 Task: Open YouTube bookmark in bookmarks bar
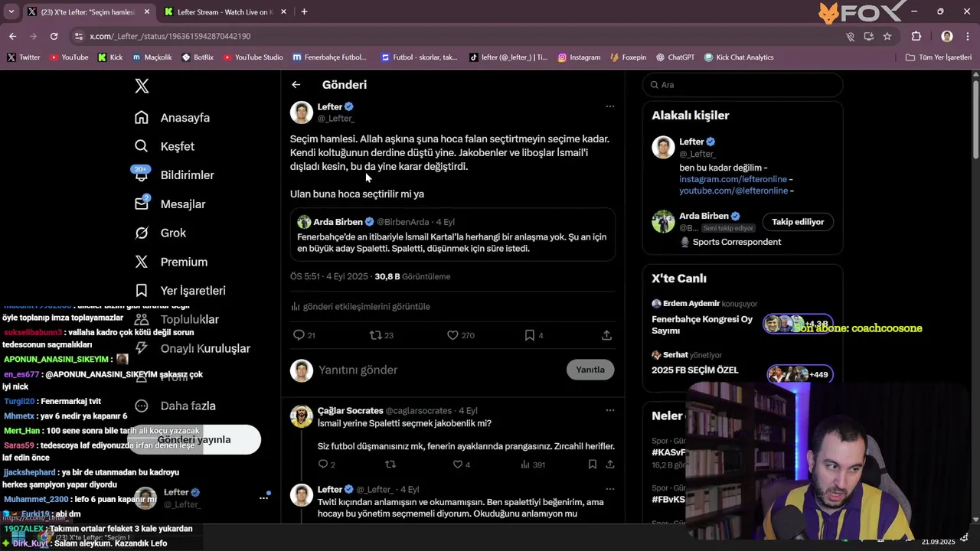point(69,57)
